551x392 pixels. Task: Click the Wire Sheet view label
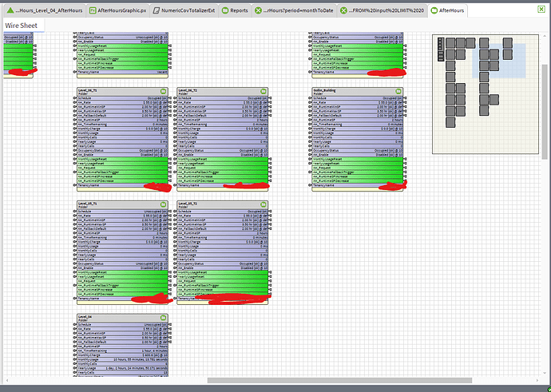coord(21,26)
